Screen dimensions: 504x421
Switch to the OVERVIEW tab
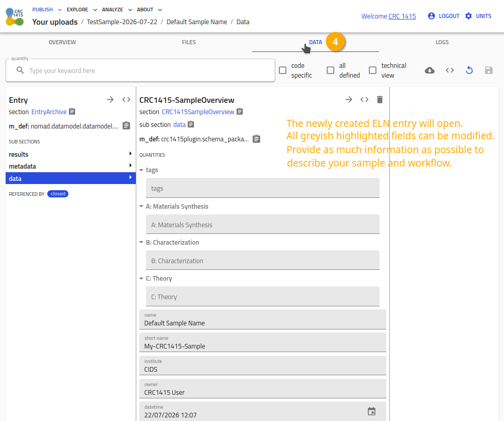[x=62, y=42]
